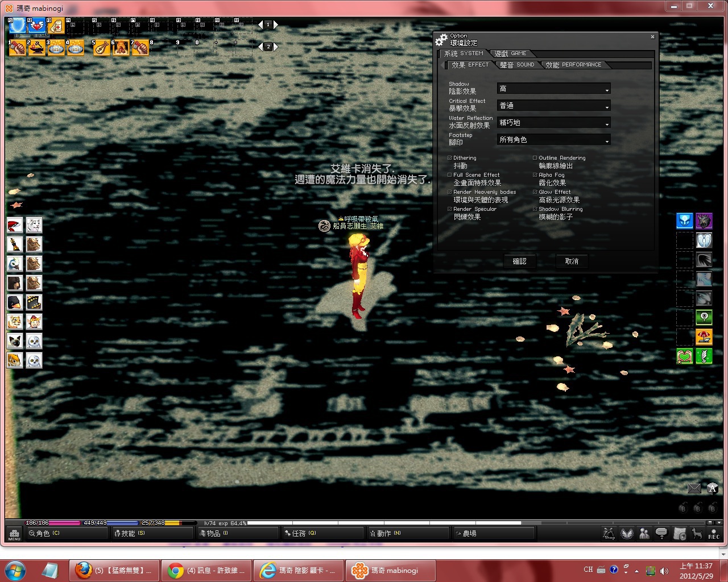
Task: Summon the tiger pet from the pet list
Action: tap(15, 322)
